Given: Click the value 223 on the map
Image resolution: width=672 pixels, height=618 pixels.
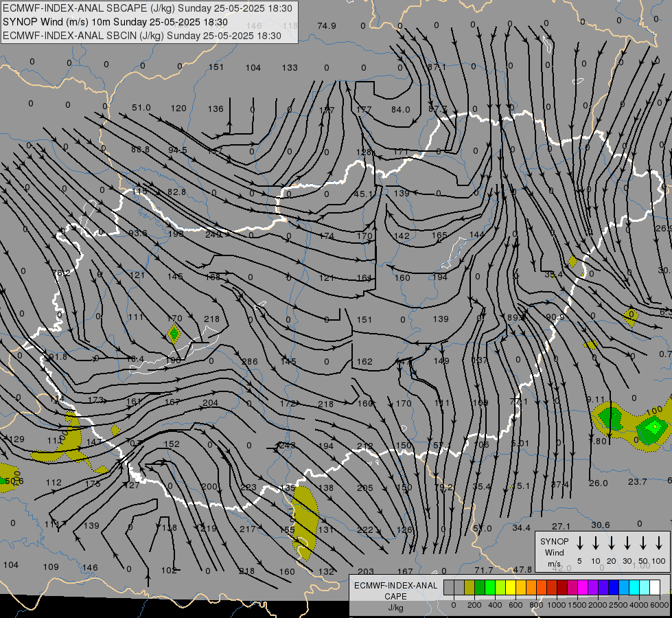Looking at the screenshot, I should [x=248, y=488].
